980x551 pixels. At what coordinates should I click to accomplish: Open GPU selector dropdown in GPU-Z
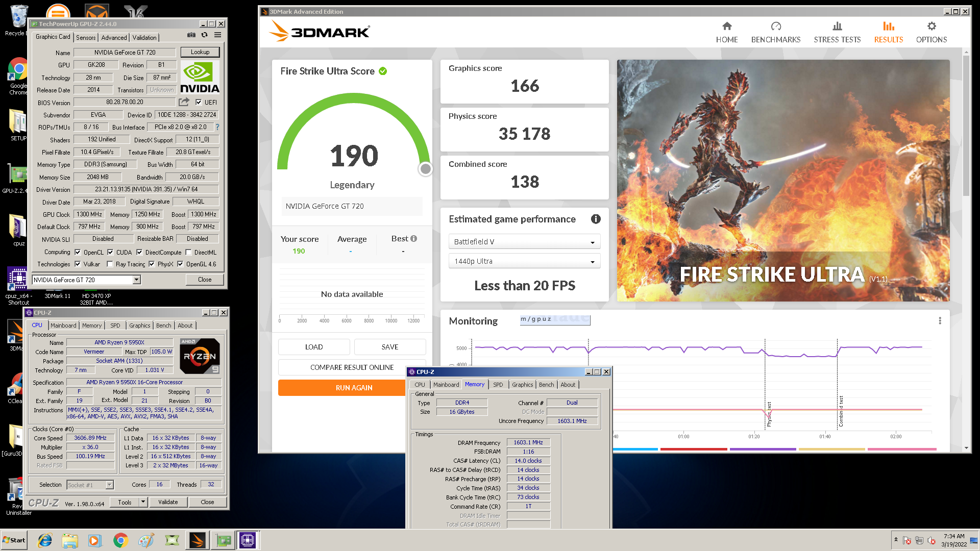click(137, 280)
